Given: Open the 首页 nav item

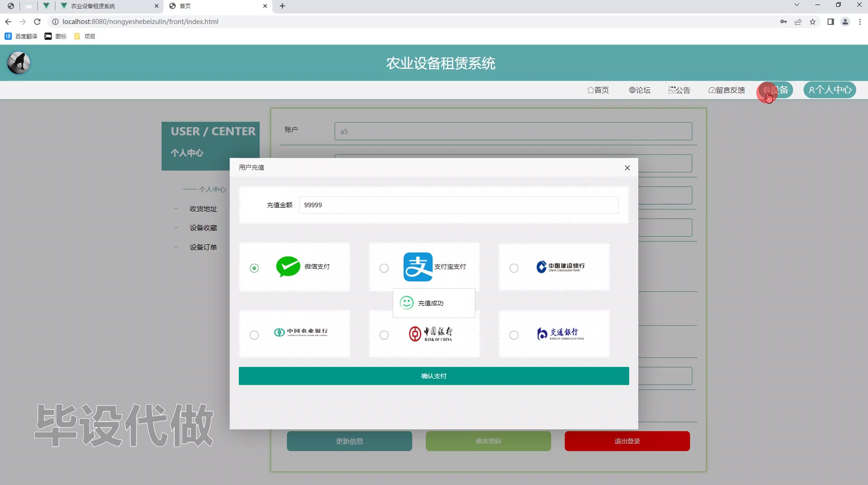Looking at the screenshot, I should pyautogui.click(x=598, y=90).
